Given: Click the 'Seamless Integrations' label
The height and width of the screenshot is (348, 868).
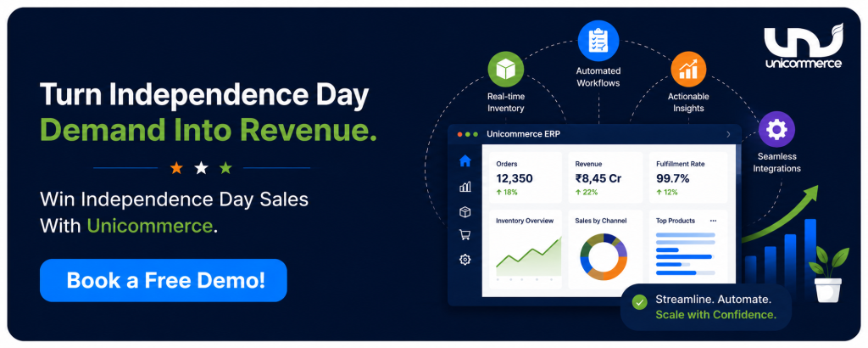Looking at the screenshot, I should click(x=776, y=162).
